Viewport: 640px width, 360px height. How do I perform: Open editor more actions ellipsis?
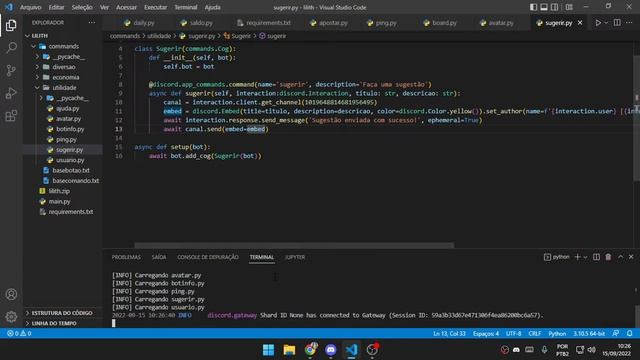click(x=629, y=23)
